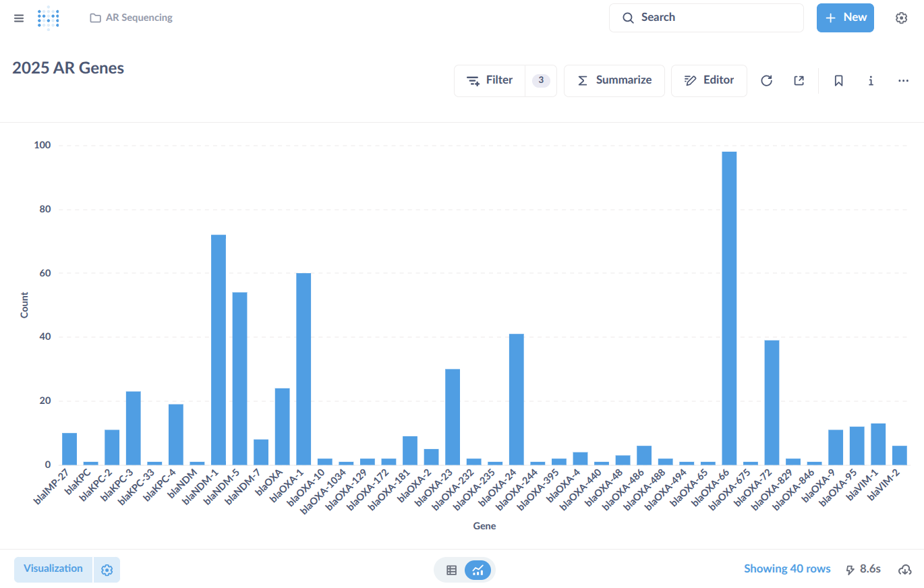Image resolution: width=924 pixels, height=588 pixels.
Task: Expand the 3 active filters badge
Action: 541,81
